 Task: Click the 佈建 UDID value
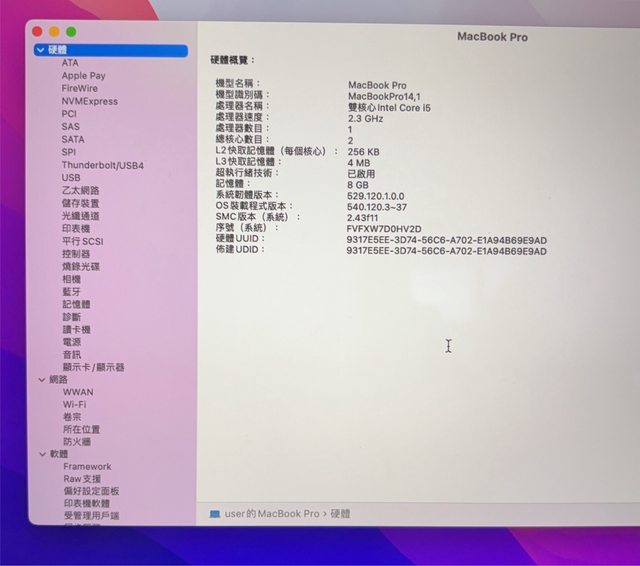447,251
